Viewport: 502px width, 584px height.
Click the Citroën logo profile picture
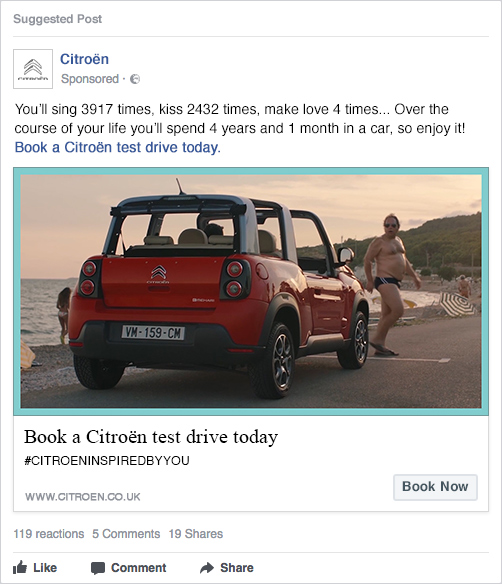pos(33,69)
